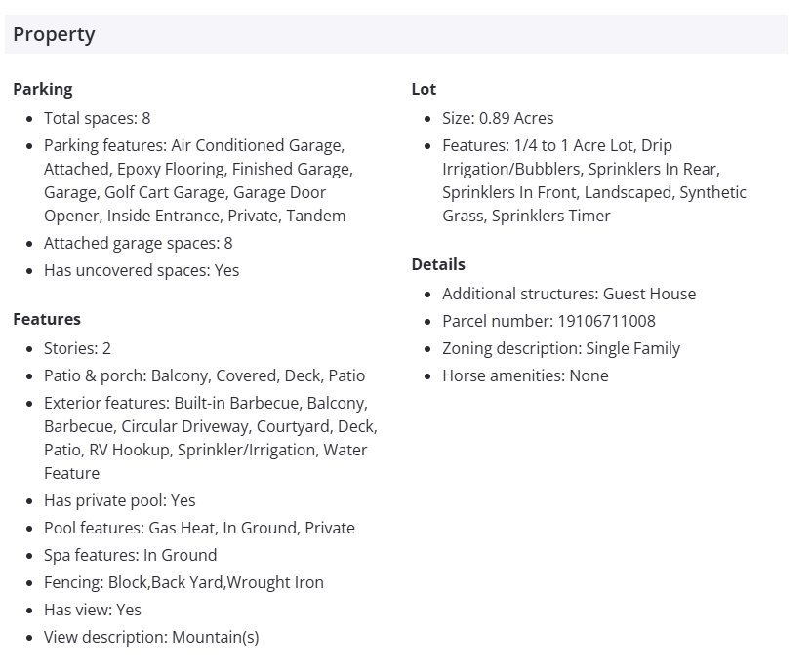
Task: Select the Stories: 2 list item
Action: 77,348
